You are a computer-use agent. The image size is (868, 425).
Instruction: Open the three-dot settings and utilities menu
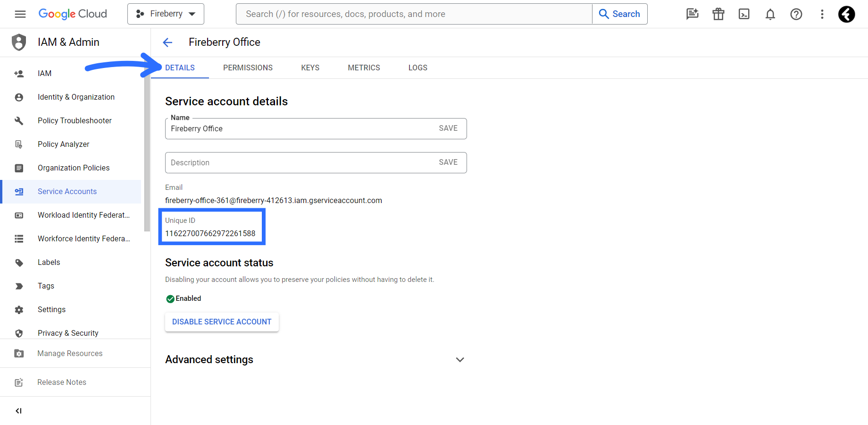click(822, 14)
